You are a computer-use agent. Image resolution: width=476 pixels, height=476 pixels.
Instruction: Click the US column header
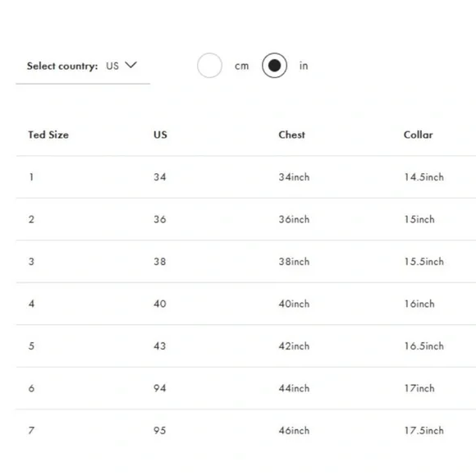click(x=160, y=135)
